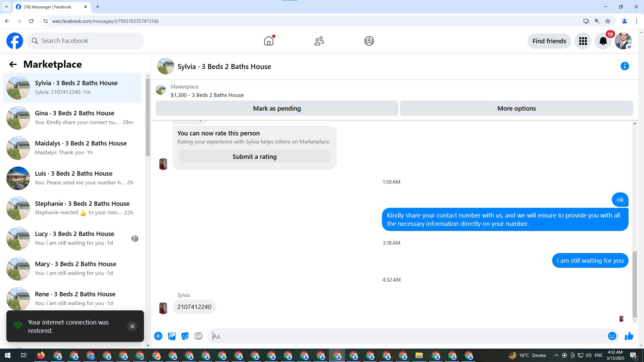Open the taskbar volume control

tap(588, 355)
